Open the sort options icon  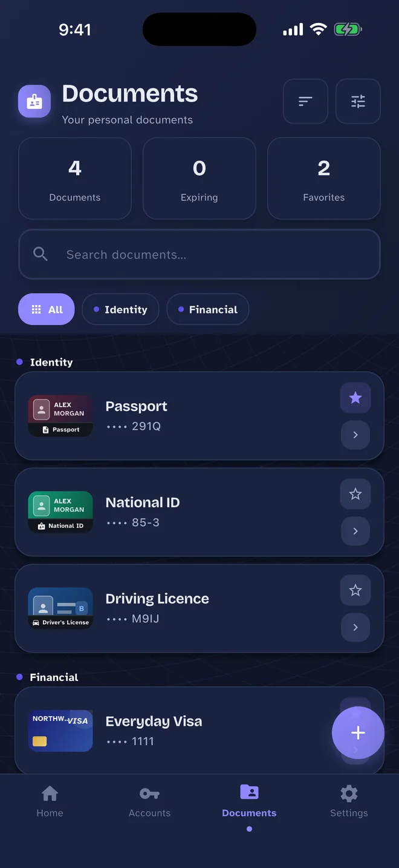(305, 101)
